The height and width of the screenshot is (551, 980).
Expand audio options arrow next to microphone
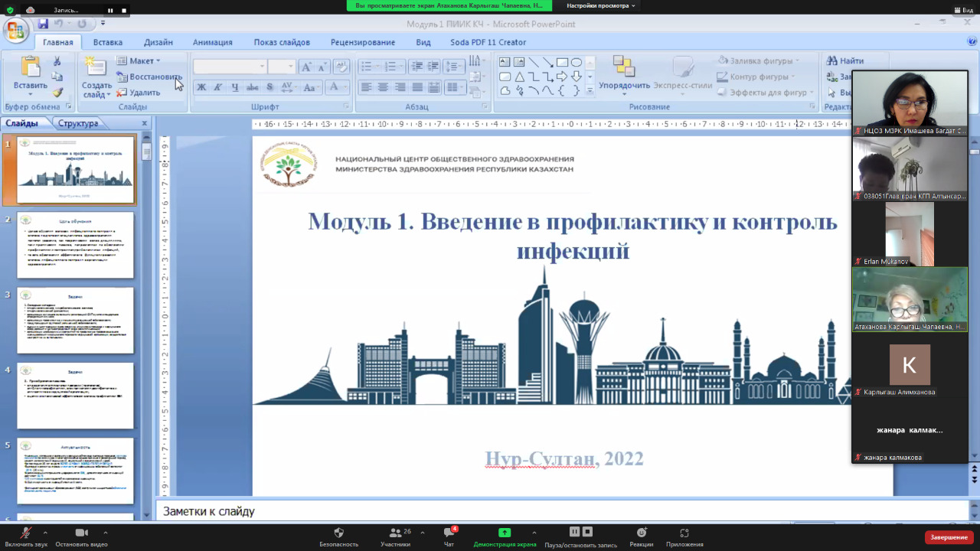[x=45, y=533]
